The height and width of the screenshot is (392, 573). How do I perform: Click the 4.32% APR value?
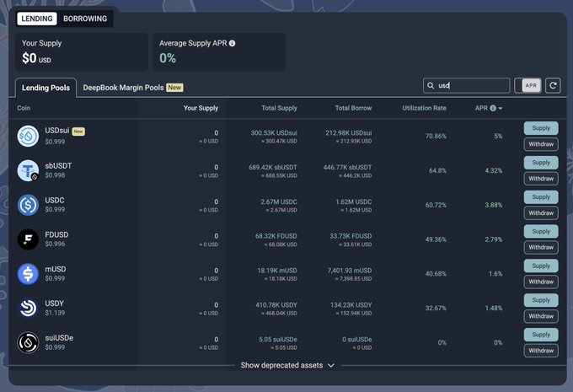click(x=493, y=170)
